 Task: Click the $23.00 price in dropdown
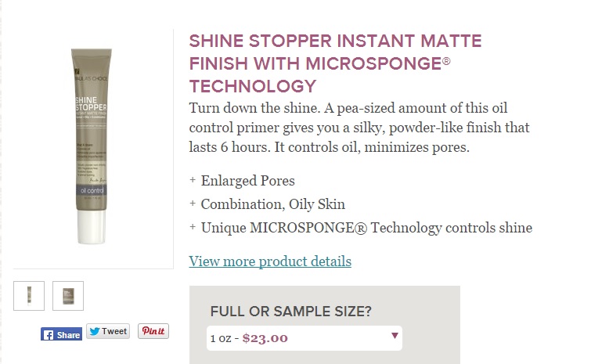click(265, 339)
